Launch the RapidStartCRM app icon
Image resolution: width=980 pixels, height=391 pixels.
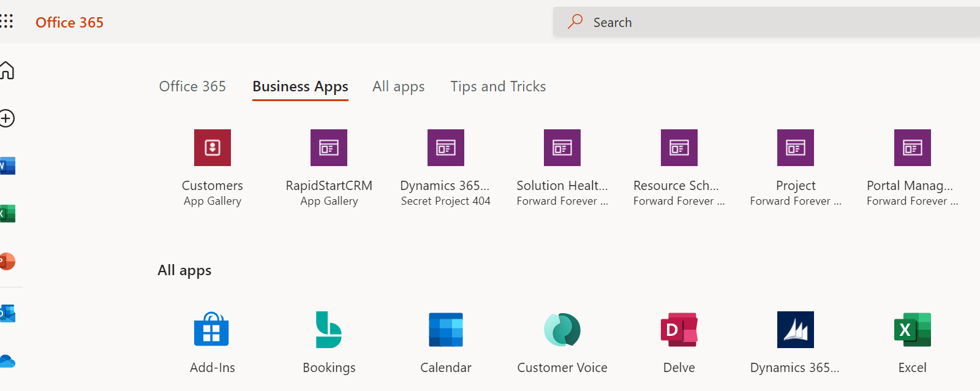329,148
